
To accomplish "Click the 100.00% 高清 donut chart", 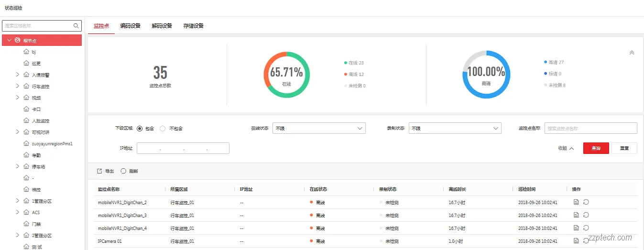I will [486, 75].
